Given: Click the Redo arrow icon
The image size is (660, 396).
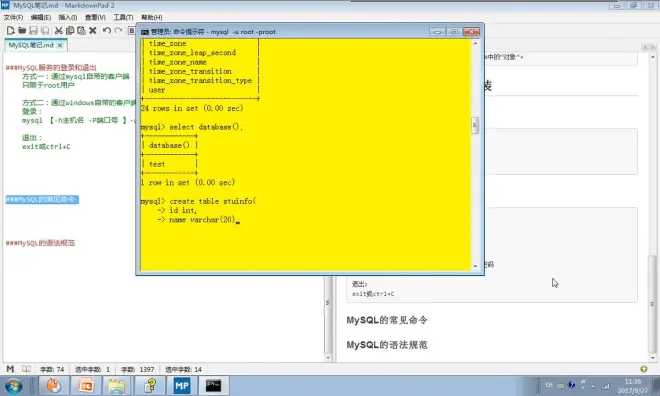Looking at the screenshot, I should click(118, 30).
